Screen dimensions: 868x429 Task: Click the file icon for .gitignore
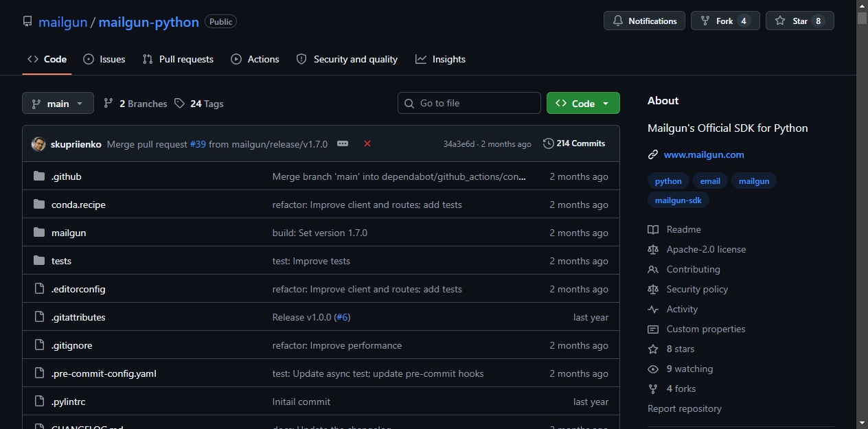[x=39, y=345]
